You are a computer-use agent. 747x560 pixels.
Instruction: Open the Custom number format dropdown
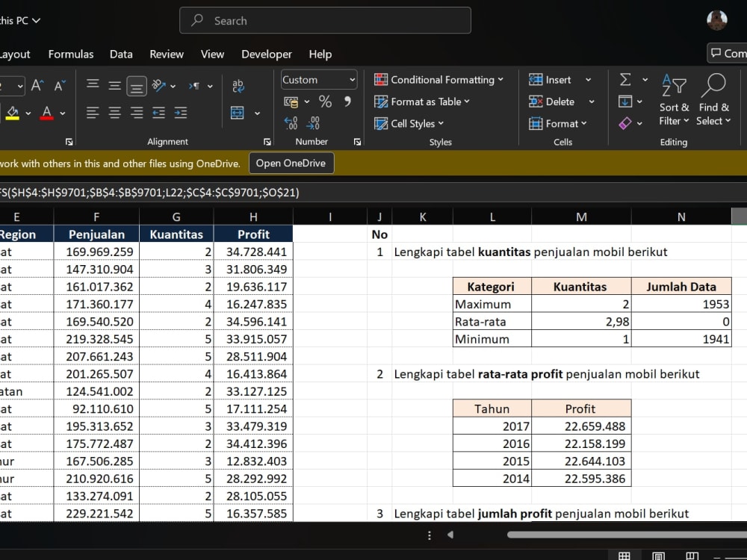tap(352, 80)
